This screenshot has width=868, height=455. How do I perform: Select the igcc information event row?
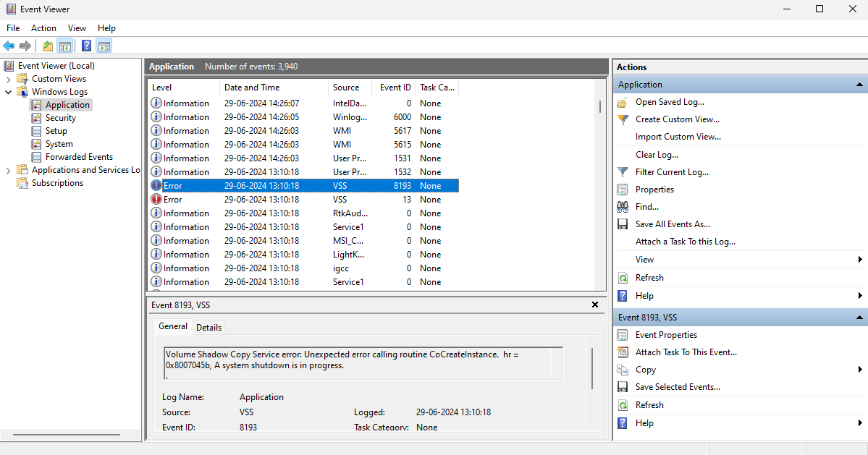(x=304, y=268)
